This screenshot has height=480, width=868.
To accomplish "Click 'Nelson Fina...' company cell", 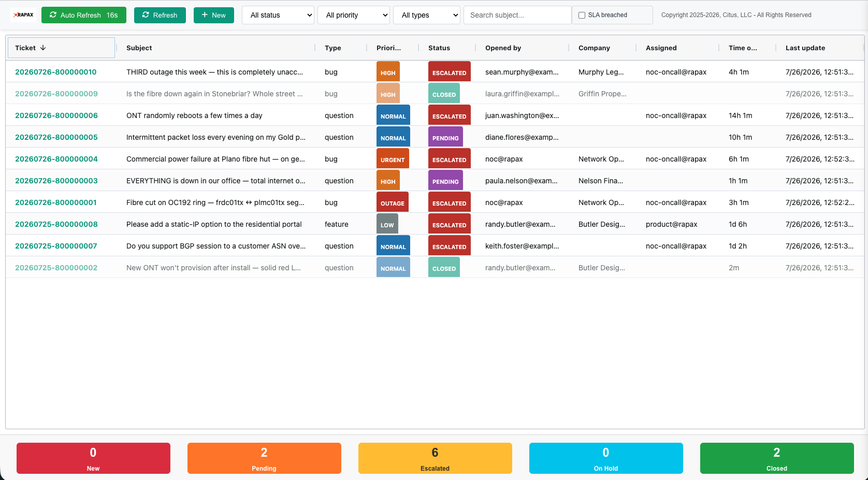I will coord(601,181).
